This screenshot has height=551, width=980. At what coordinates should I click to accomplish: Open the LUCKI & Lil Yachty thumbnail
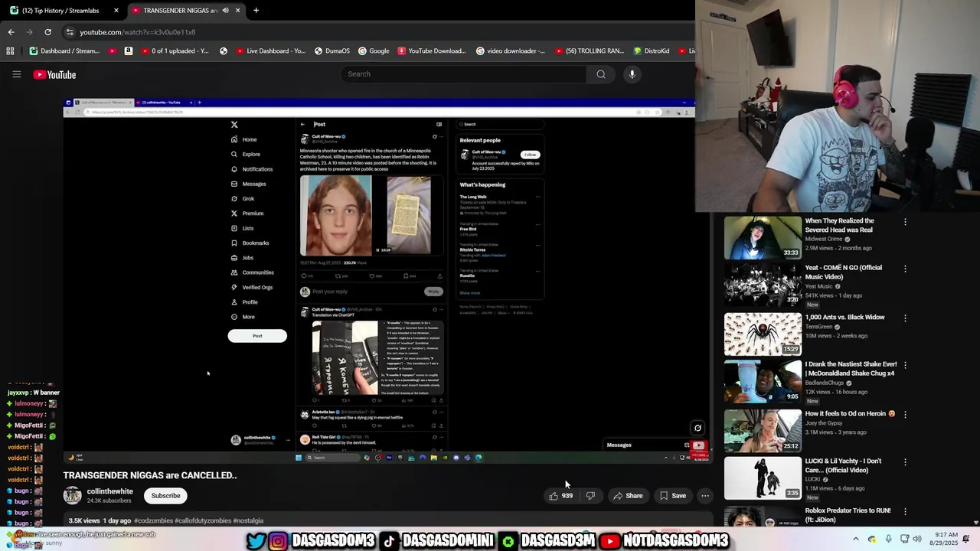[763, 478]
